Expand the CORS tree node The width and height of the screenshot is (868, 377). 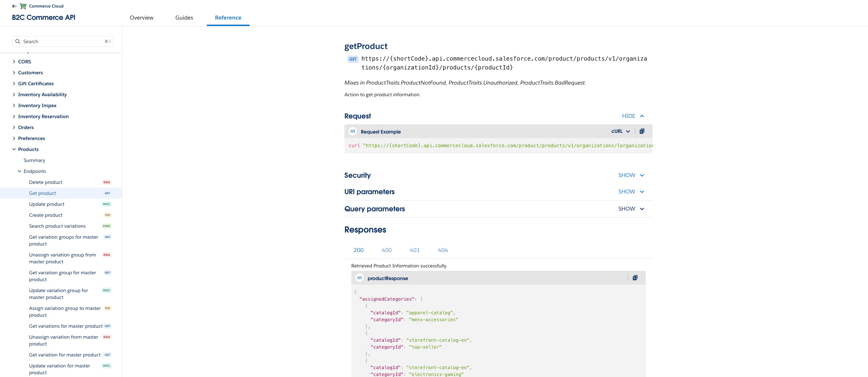pyautogui.click(x=14, y=62)
